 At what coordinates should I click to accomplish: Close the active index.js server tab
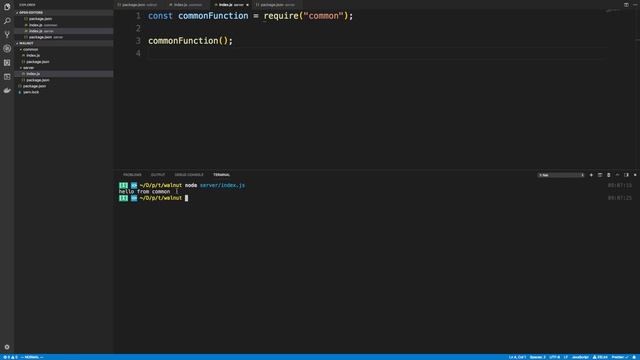[247, 5]
